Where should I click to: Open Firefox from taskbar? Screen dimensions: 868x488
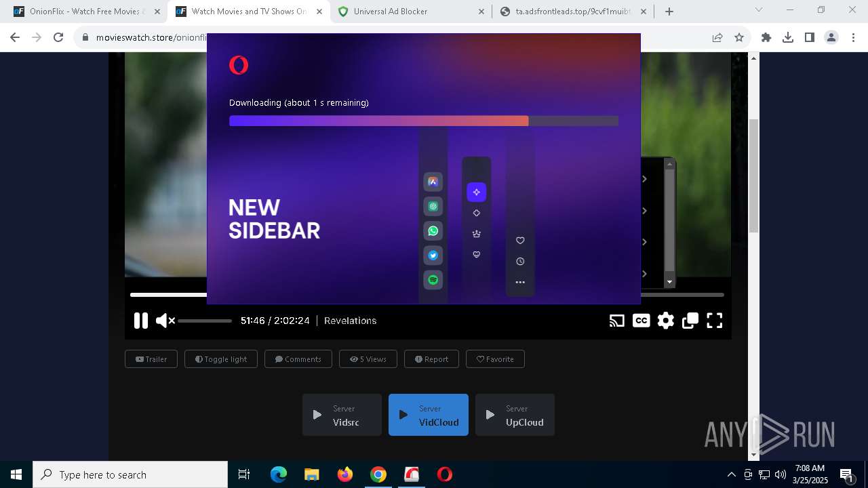tap(345, 474)
